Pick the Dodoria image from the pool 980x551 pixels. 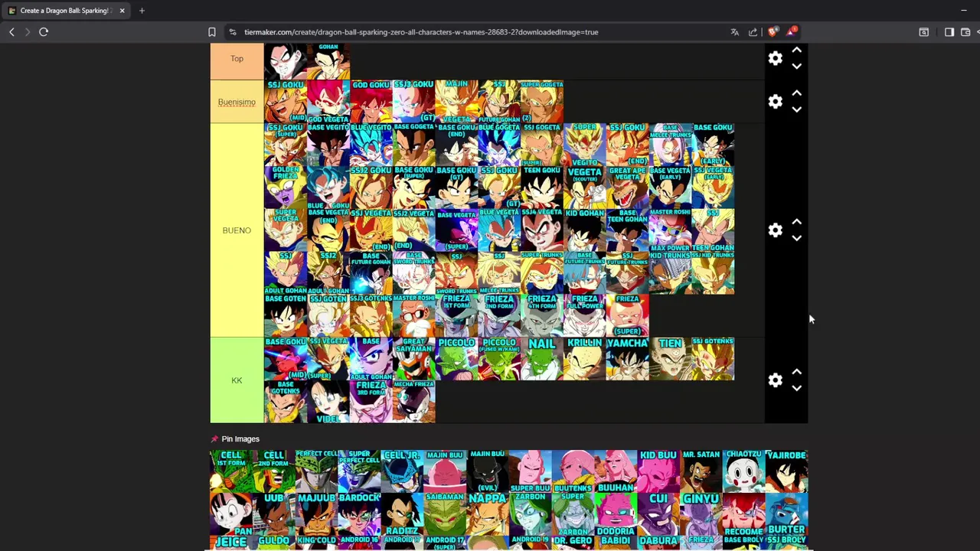pyautogui.click(x=616, y=514)
